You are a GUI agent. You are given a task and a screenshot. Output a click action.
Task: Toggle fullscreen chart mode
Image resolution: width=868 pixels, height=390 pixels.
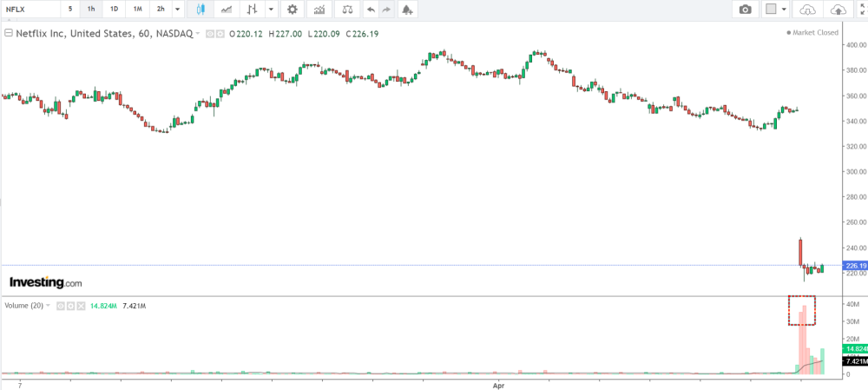coord(863,10)
